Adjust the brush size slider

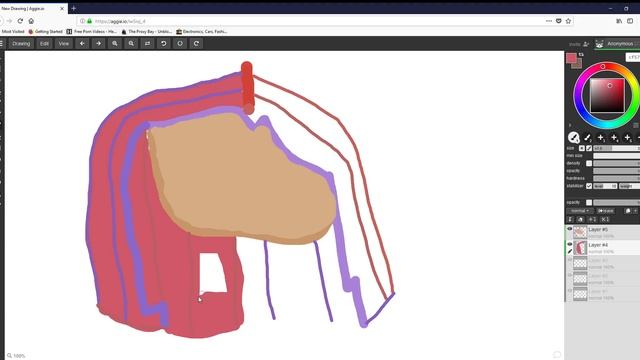pos(616,148)
